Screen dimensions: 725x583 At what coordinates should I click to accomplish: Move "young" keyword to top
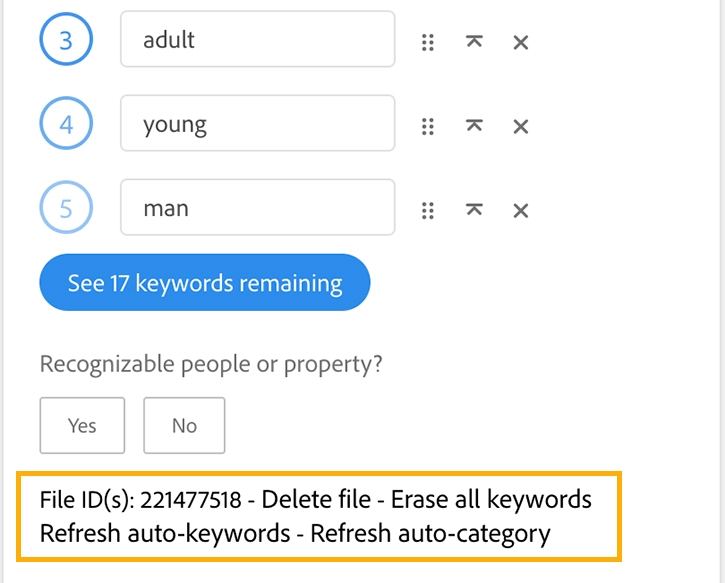474,126
